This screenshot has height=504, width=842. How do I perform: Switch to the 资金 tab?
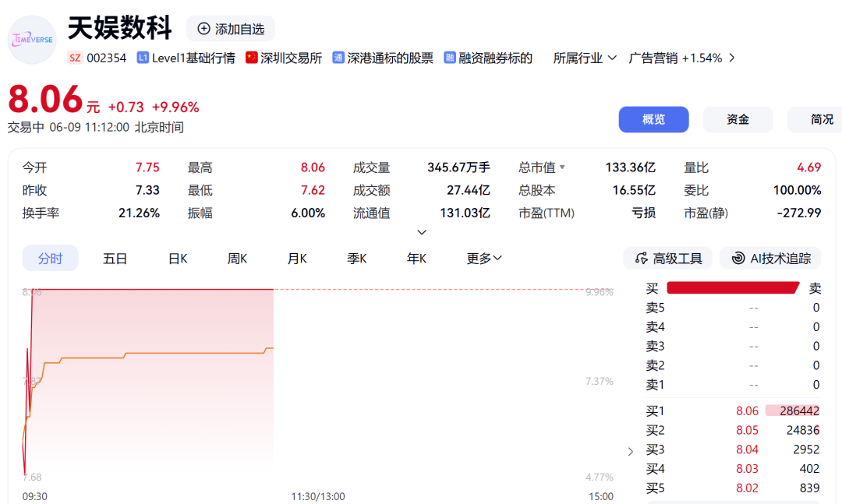[738, 119]
